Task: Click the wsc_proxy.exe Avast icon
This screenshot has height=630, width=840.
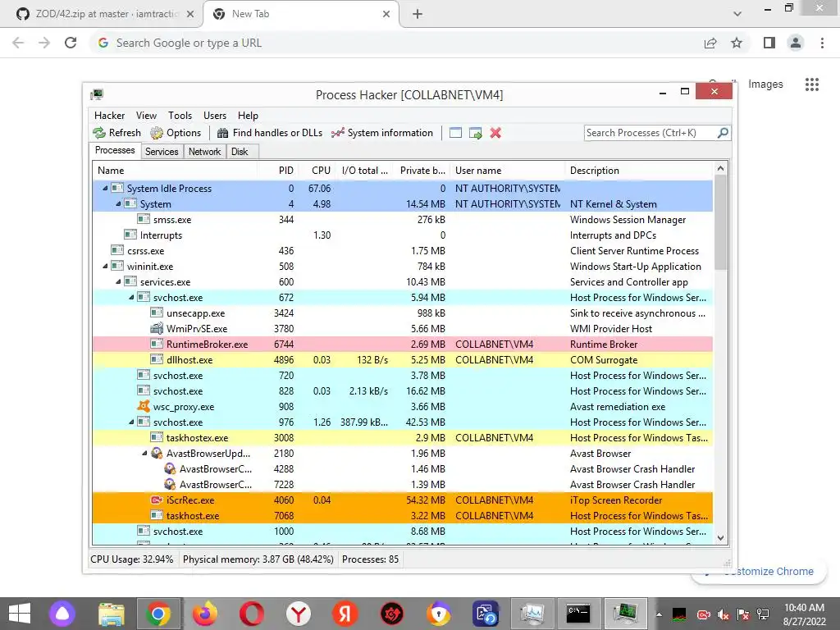Action: point(143,406)
